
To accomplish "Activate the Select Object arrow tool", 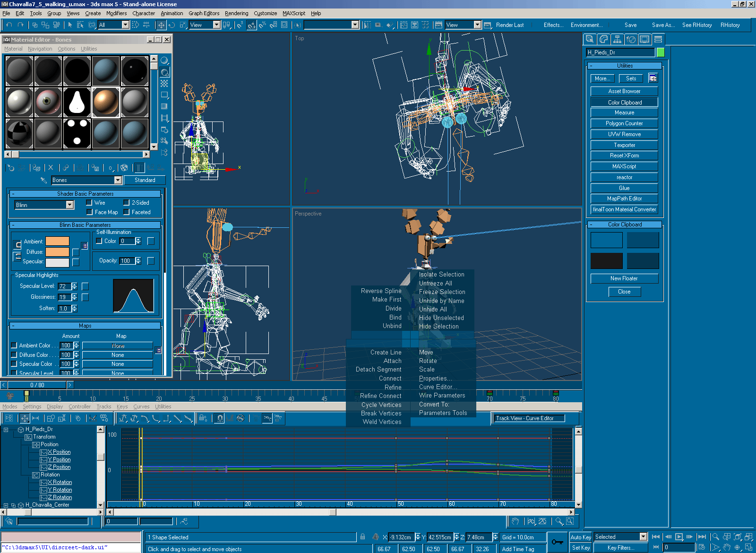I will coord(70,25).
